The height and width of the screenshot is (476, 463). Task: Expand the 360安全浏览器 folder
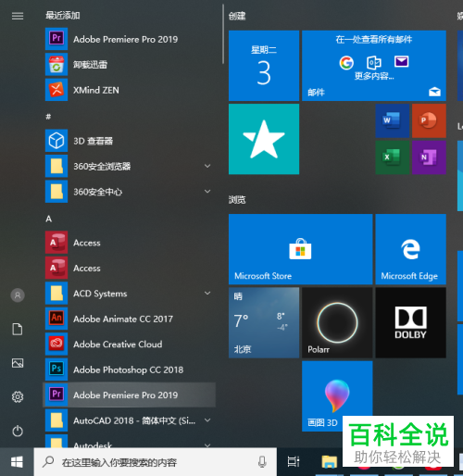(x=130, y=166)
